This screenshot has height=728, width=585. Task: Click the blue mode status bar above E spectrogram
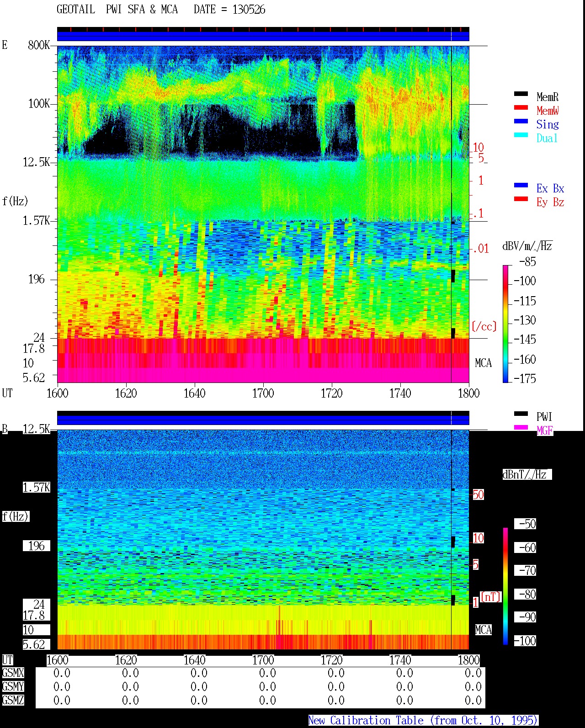pyautogui.click(x=263, y=36)
